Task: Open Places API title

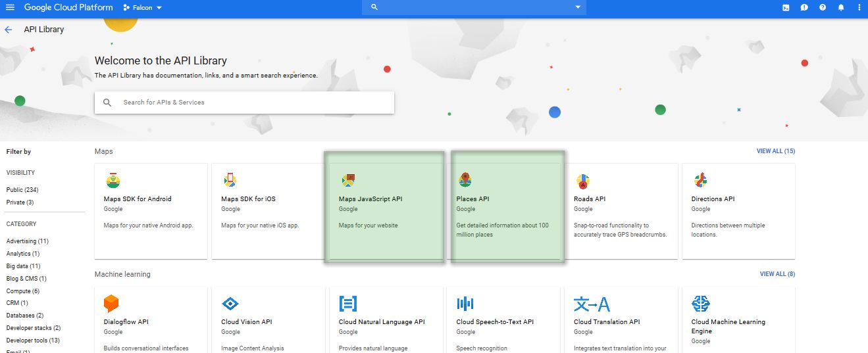Action: click(x=472, y=199)
